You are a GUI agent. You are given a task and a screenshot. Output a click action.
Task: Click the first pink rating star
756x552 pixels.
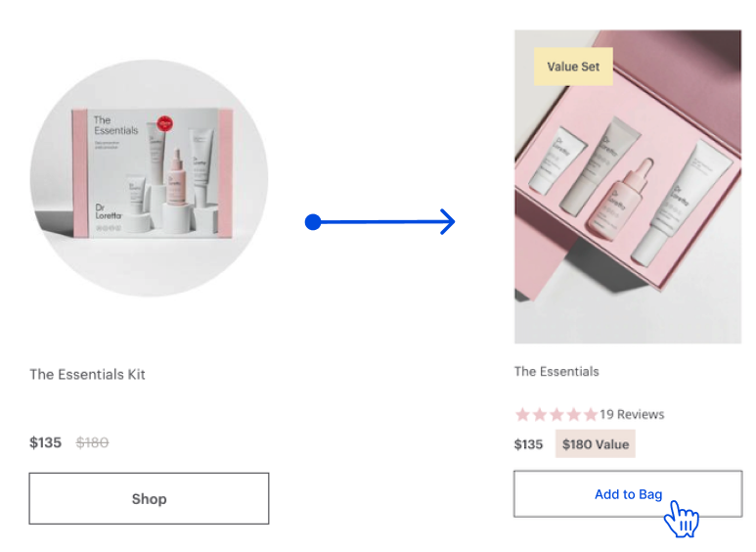tap(522, 414)
